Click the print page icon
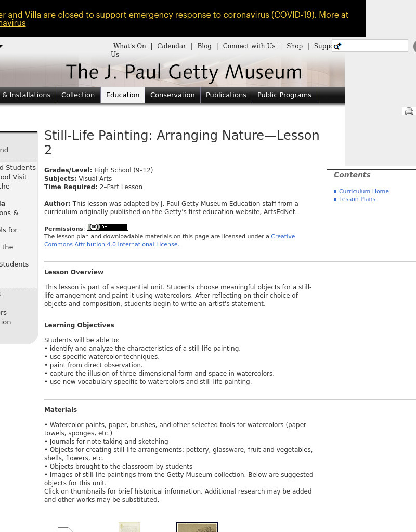The height and width of the screenshot is (532, 416). pyautogui.click(x=409, y=111)
